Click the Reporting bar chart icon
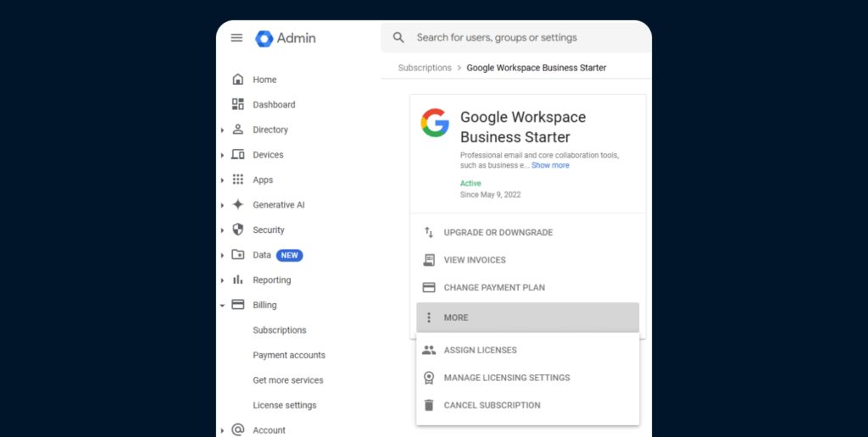 click(238, 280)
